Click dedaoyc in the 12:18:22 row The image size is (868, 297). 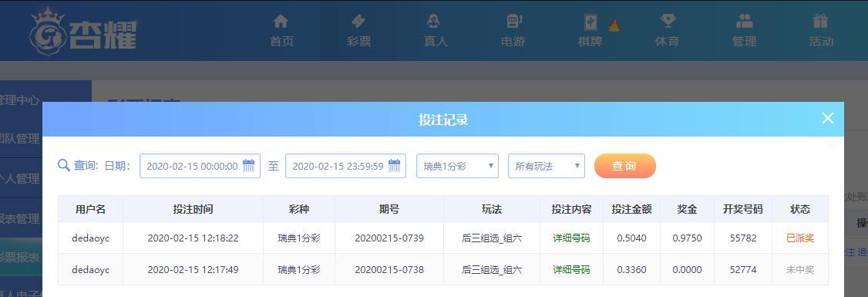pyautogui.click(x=91, y=238)
